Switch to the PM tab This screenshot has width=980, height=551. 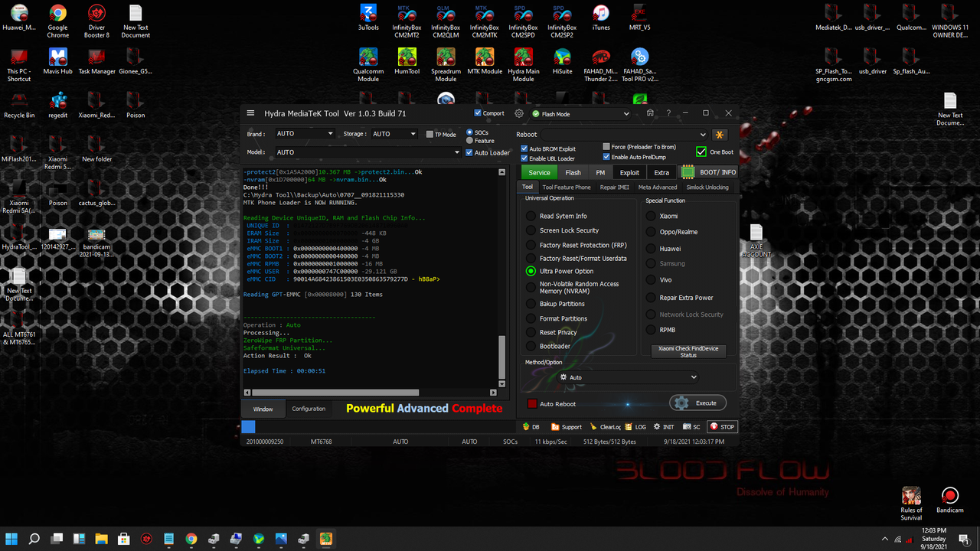pyautogui.click(x=600, y=172)
